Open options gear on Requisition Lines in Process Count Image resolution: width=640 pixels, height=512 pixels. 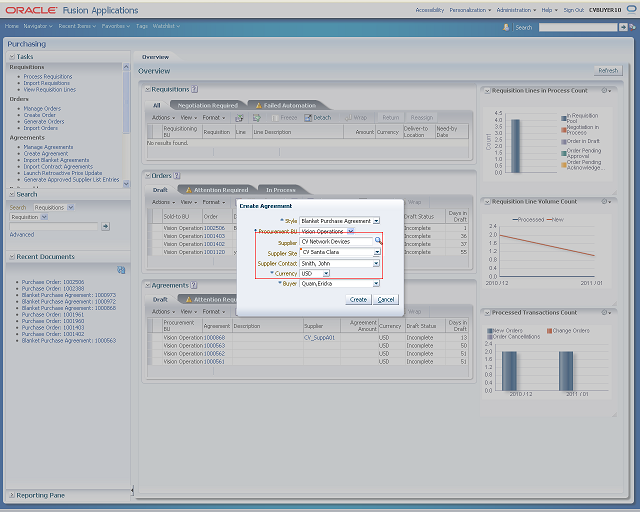click(x=606, y=91)
